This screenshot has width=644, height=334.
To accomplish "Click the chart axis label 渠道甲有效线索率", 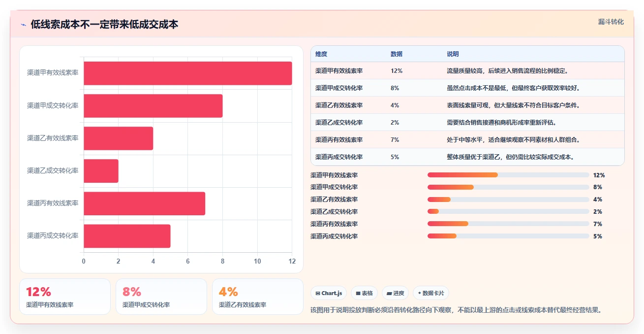I will [x=53, y=73].
